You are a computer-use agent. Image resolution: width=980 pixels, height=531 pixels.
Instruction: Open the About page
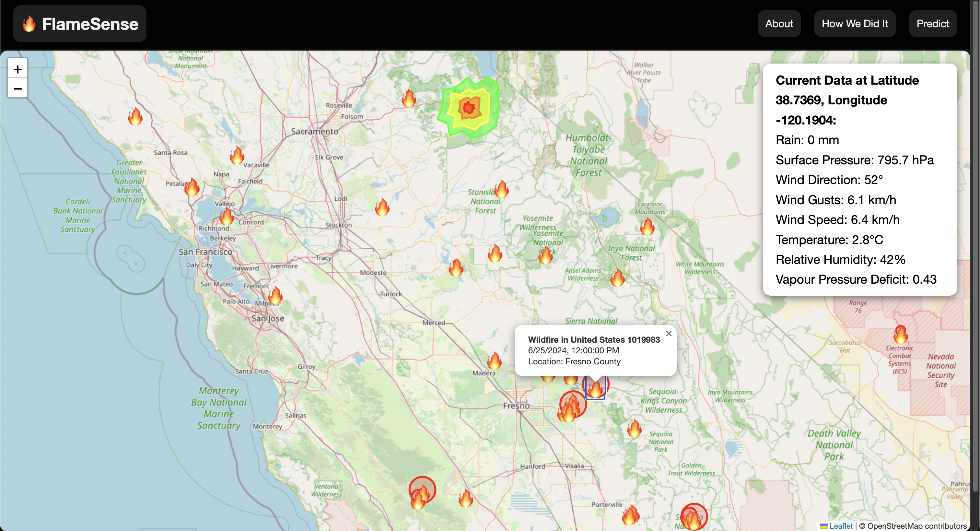pos(779,24)
